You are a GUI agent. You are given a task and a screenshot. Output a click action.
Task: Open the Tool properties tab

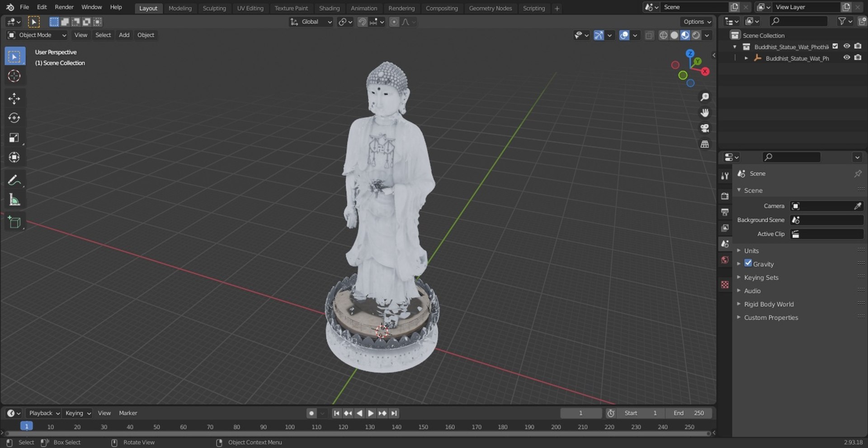pos(725,176)
